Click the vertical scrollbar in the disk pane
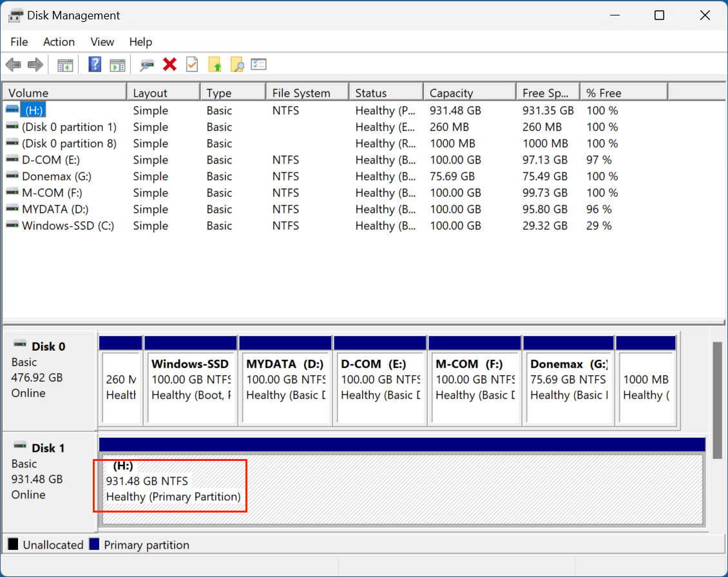 (716, 387)
